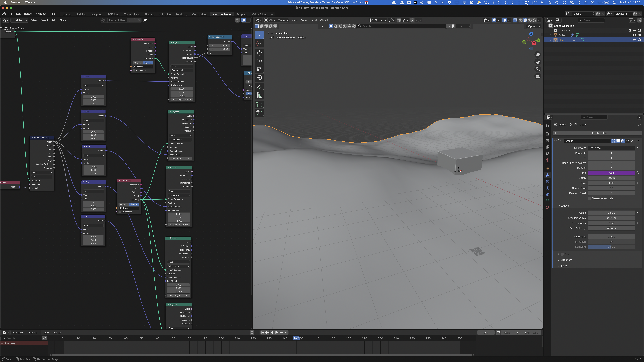The image size is (644, 362).
Task: Open the World properties tab
Action: pos(548,160)
